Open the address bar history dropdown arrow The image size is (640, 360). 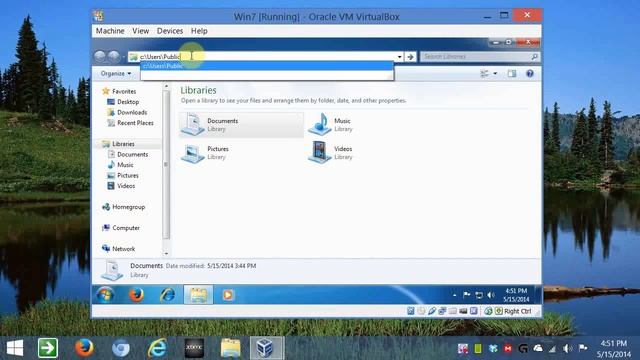point(400,57)
